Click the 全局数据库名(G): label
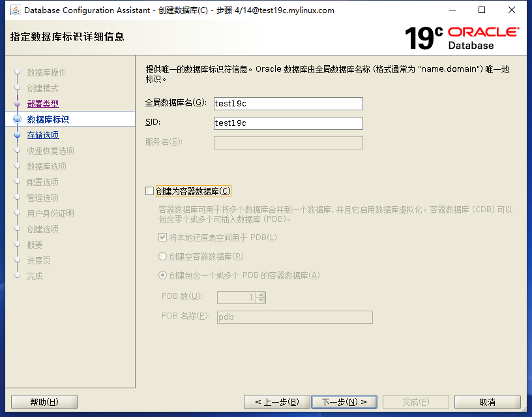 (x=176, y=102)
